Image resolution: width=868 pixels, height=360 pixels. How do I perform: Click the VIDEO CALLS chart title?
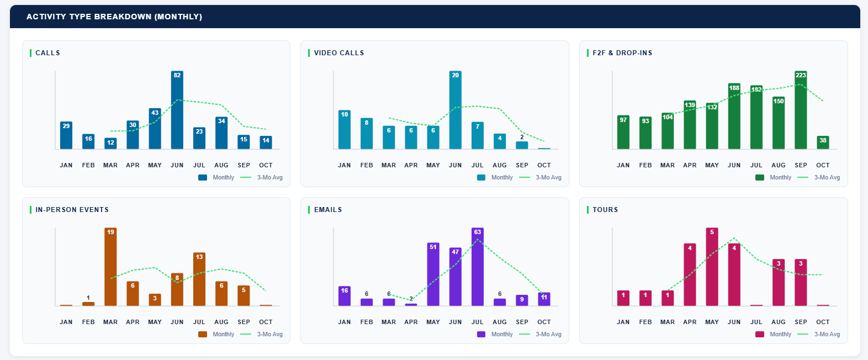click(339, 53)
